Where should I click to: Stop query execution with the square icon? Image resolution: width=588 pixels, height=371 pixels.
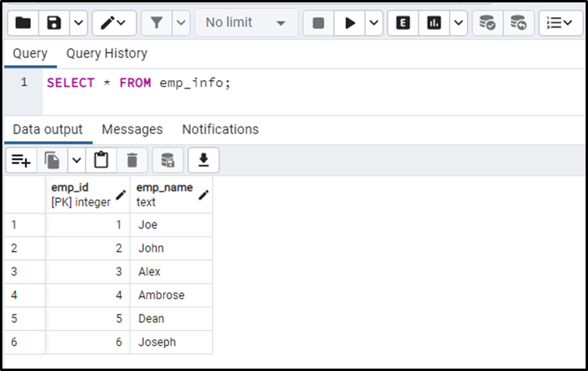point(318,23)
